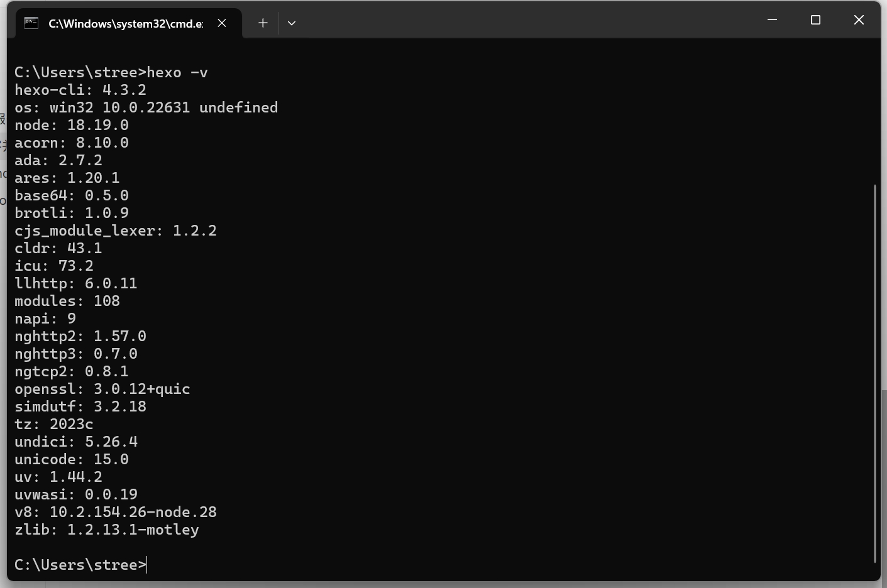Click the "os: win32 10.0.22631 undefined" line

146,107
